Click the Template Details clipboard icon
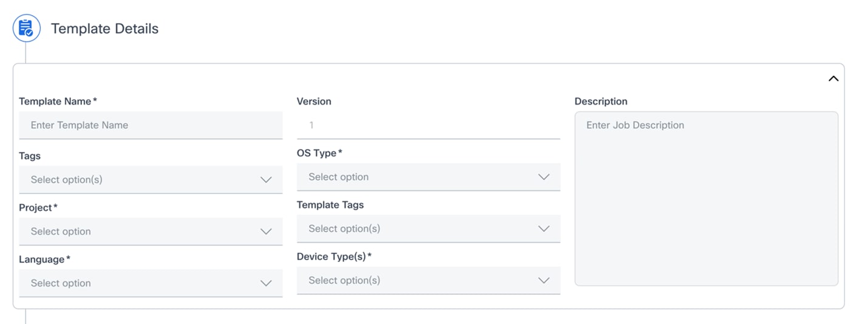Screen dimensions: 868x324 (26, 29)
